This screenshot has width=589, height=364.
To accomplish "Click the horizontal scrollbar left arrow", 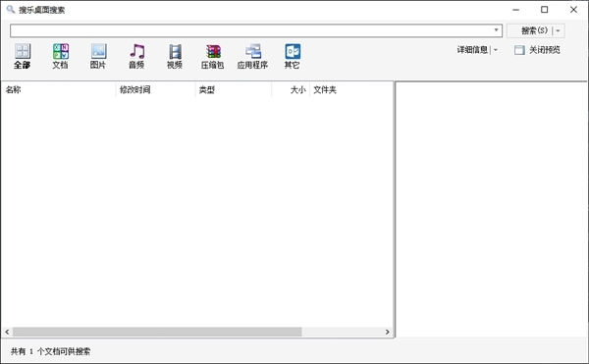I will 7,332.
